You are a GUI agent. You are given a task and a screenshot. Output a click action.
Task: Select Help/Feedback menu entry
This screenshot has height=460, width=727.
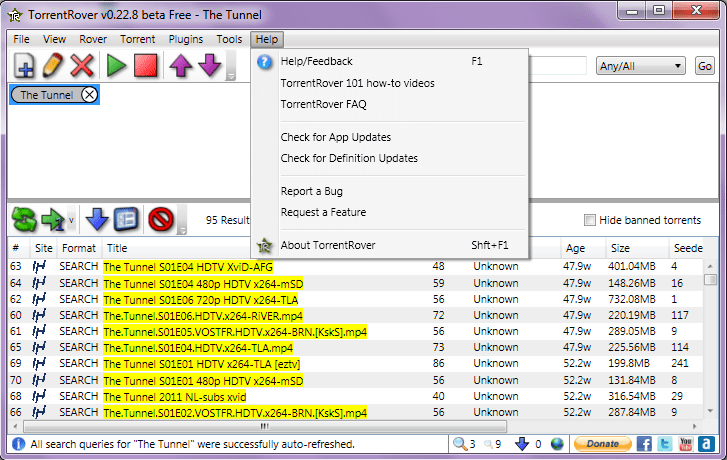pos(389,61)
